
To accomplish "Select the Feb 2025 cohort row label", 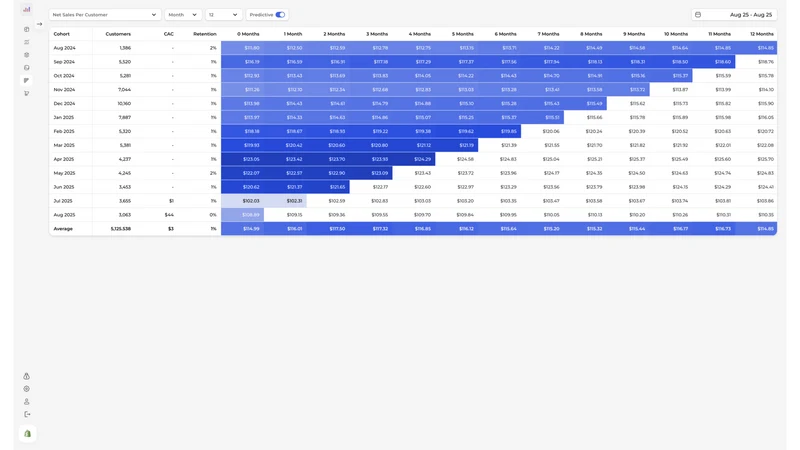I will [64, 131].
